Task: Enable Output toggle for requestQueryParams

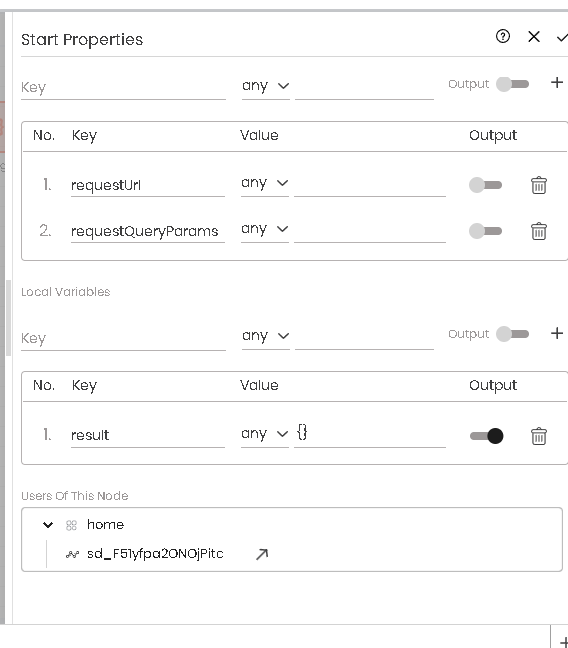Action: [485, 231]
